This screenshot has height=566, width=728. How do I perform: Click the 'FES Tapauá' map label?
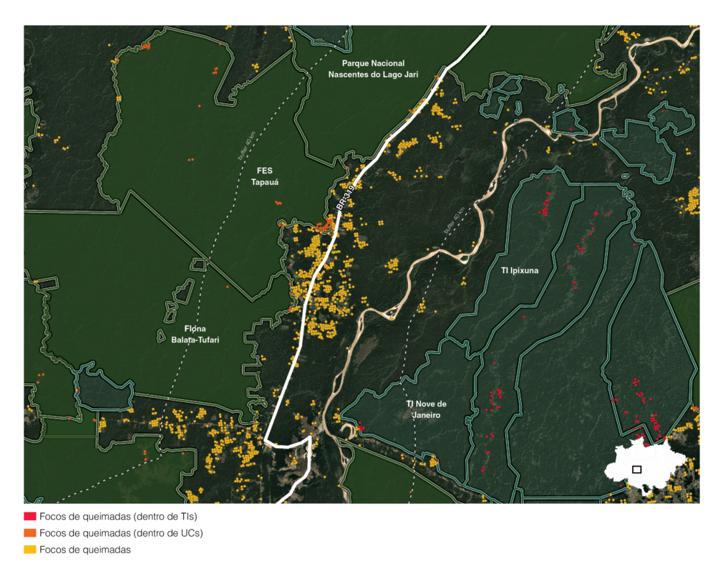264,177
